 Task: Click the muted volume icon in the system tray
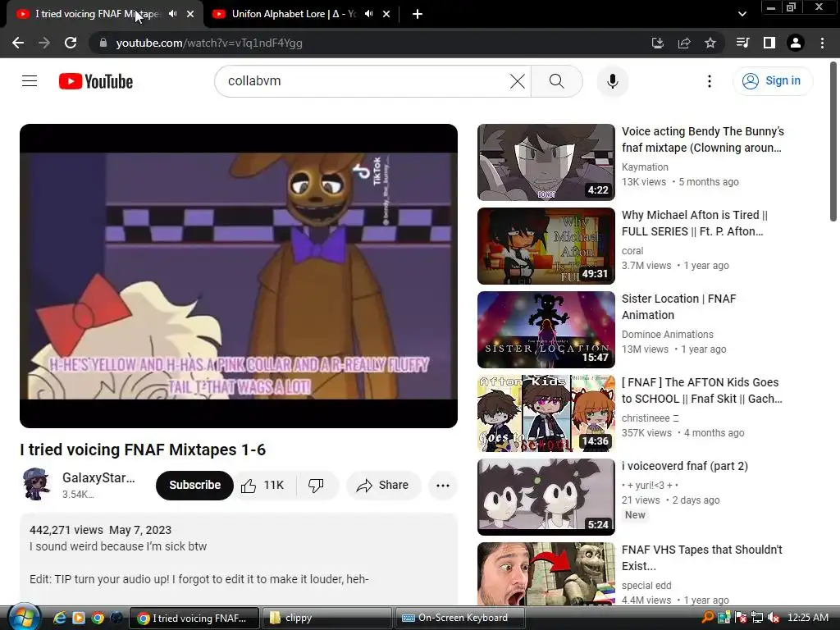coord(773,618)
